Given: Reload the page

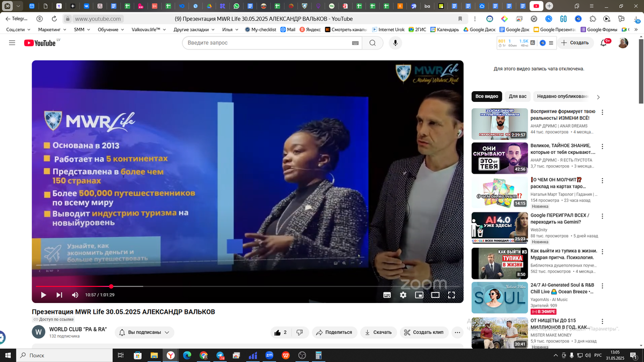Looking at the screenshot, I should 54,18.
